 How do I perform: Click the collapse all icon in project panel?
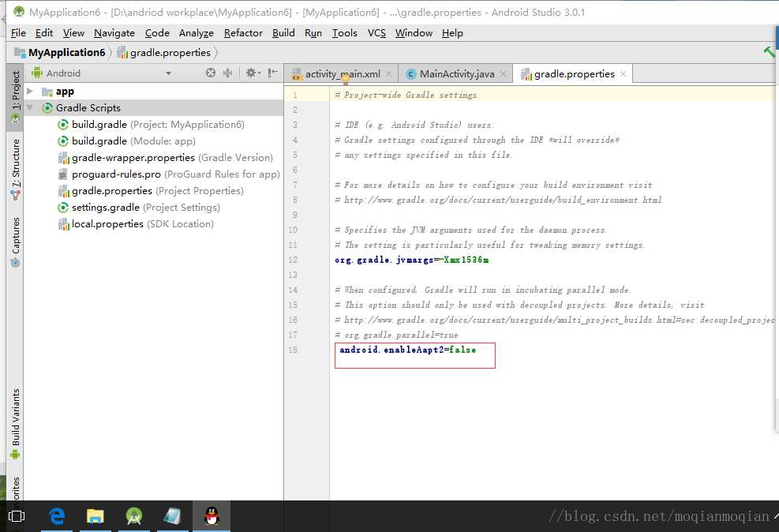tap(227, 73)
